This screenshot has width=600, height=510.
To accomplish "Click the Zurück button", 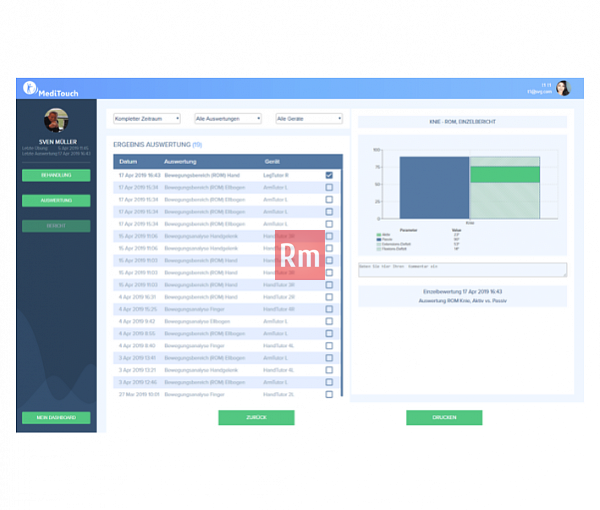I will coord(256,417).
